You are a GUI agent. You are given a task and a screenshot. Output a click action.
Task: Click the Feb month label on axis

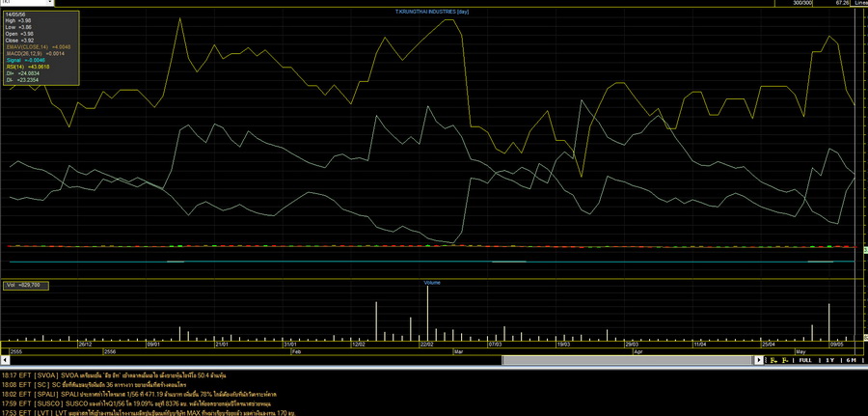point(296,351)
